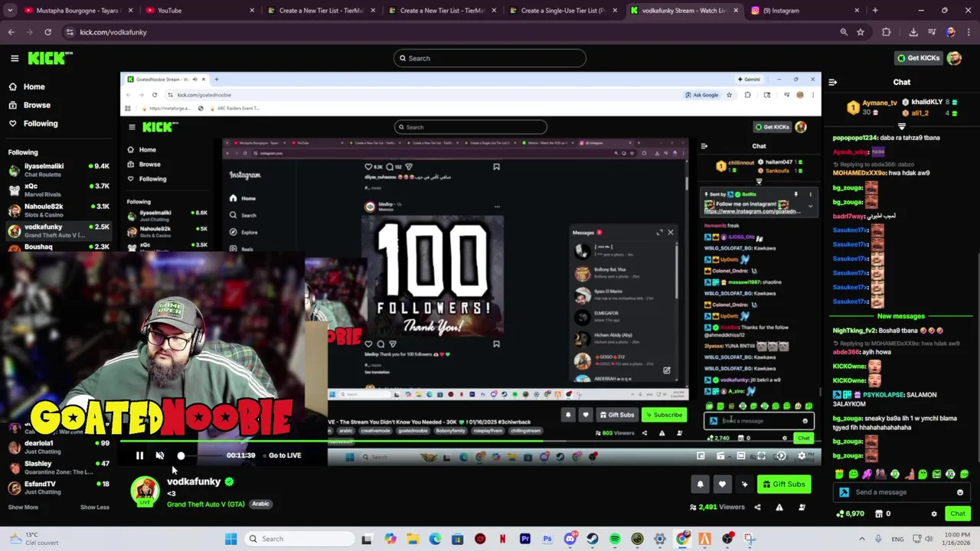This screenshot has width=980, height=551.
Task: Open the user profile avatar on Kick
Action: [954, 58]
